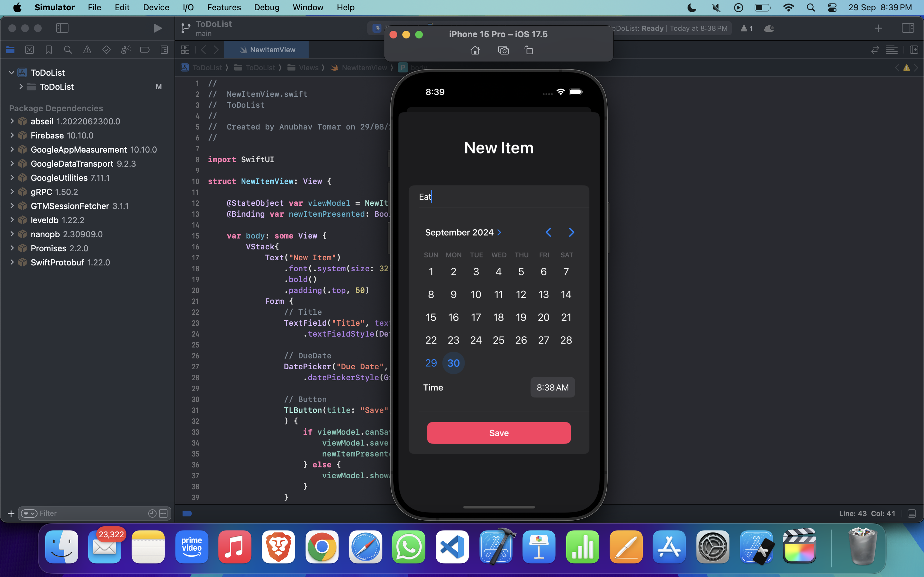Screen dimensions: 924x577
Task: Open the Features menu in menu bar
Action: [x=224, y=7]
